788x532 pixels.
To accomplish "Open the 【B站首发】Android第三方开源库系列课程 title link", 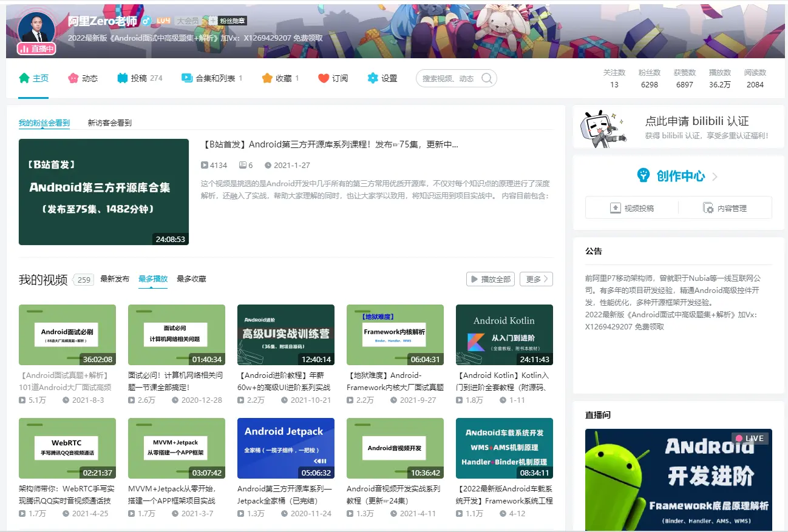I will pyautogui.click(x=330, y=144).
